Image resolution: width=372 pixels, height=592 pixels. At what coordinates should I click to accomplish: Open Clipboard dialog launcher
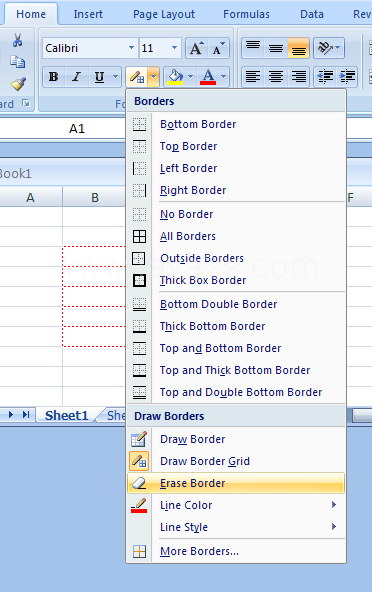26,103
